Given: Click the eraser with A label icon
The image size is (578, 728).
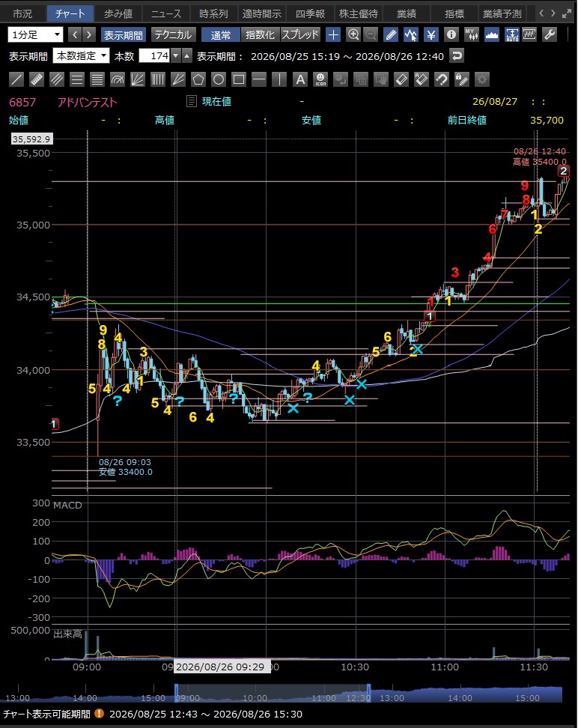Looking at the screenshot, I should (421, 79).
